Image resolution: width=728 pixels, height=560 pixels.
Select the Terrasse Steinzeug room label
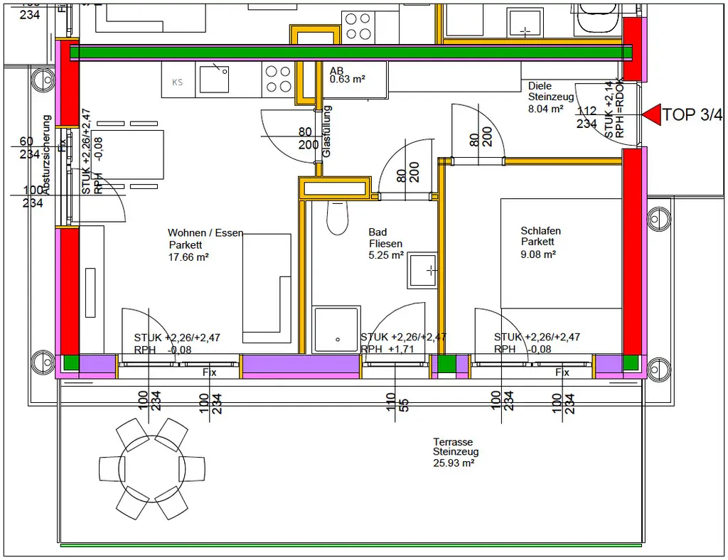(x=456, y=452)
